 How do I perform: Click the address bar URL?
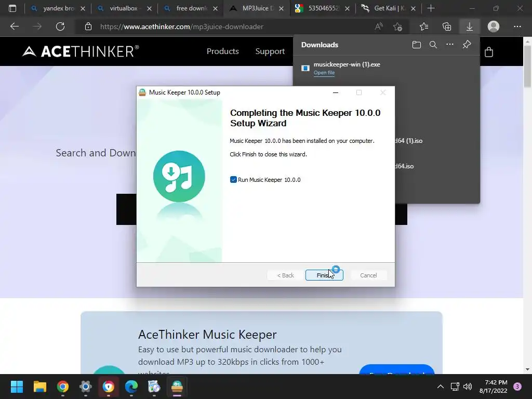coord(181,26)
